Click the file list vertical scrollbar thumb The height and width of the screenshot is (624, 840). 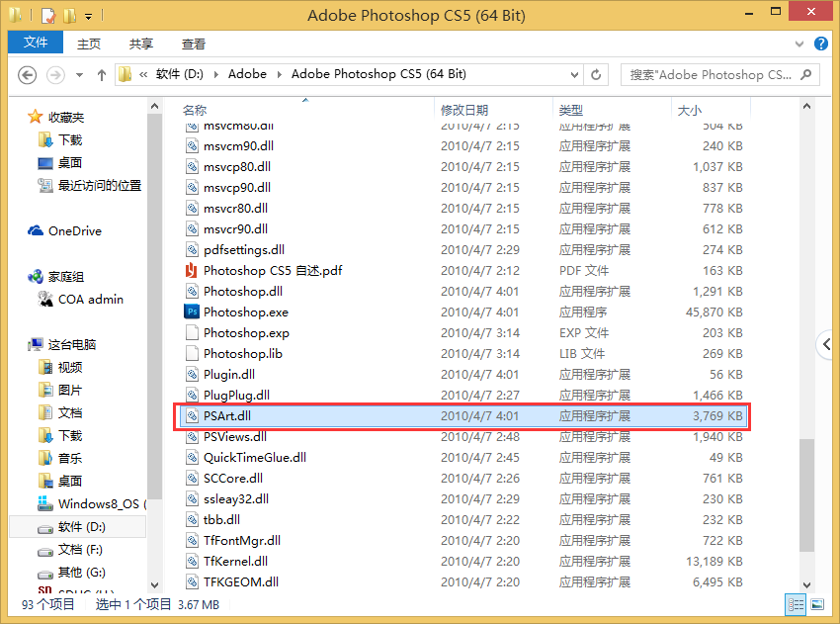point(806,495)
